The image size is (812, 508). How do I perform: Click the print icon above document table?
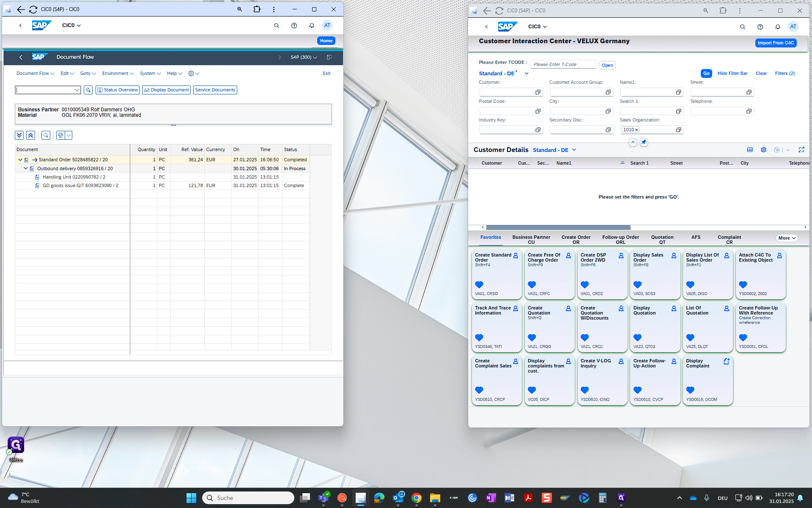click(x=60, y=135)
